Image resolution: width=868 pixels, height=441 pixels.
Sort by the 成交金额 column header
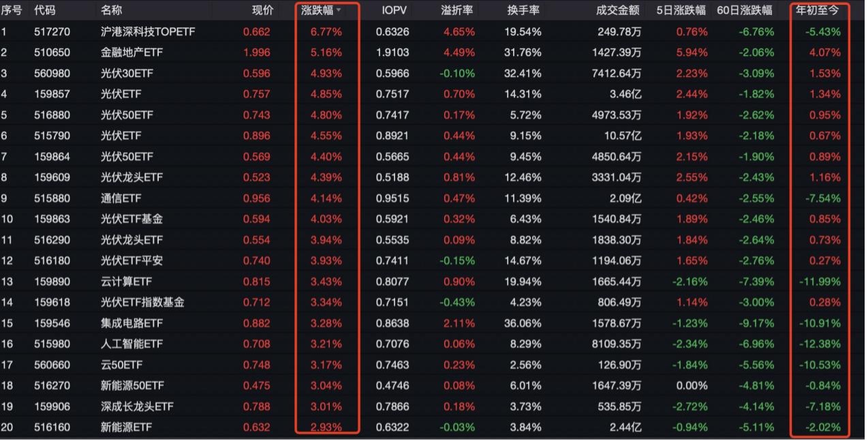(x=618, y=10)
